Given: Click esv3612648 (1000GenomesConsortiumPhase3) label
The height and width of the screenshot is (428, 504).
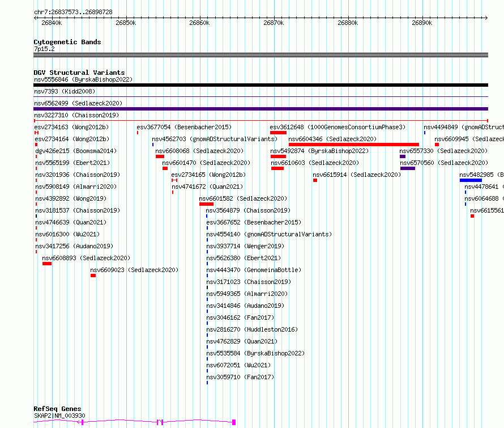Looking at the screenshot, I should click(338, 127).
